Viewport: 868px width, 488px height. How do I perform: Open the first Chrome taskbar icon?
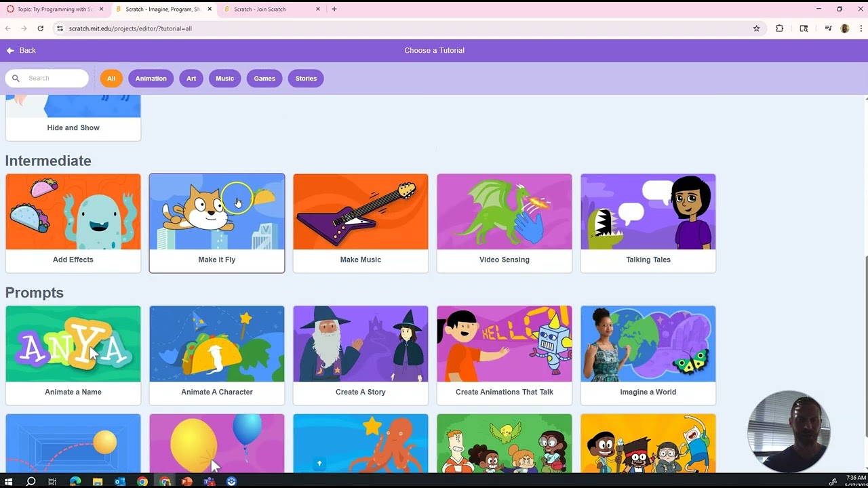(x=142, y=481)
